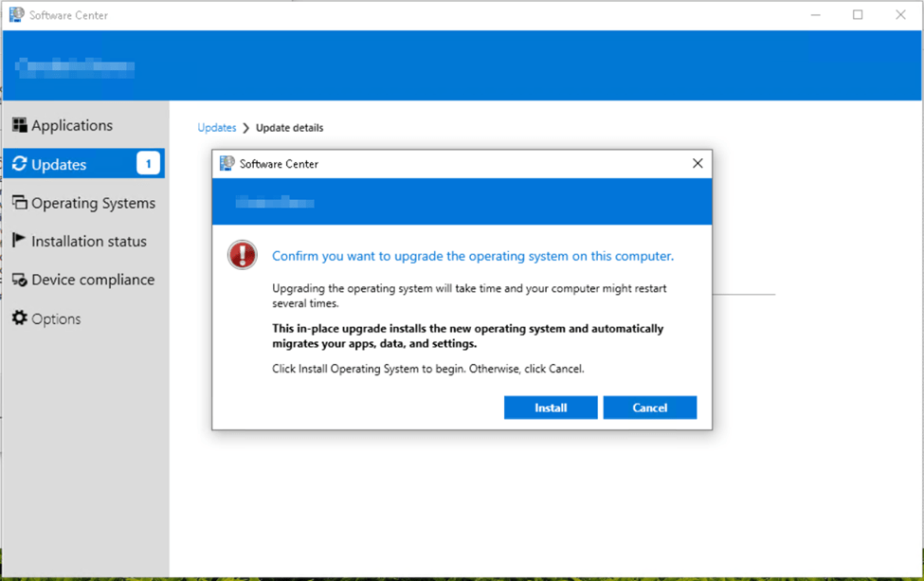
Task: Close the confirmation dialog with X
Action: coord(698,163)
